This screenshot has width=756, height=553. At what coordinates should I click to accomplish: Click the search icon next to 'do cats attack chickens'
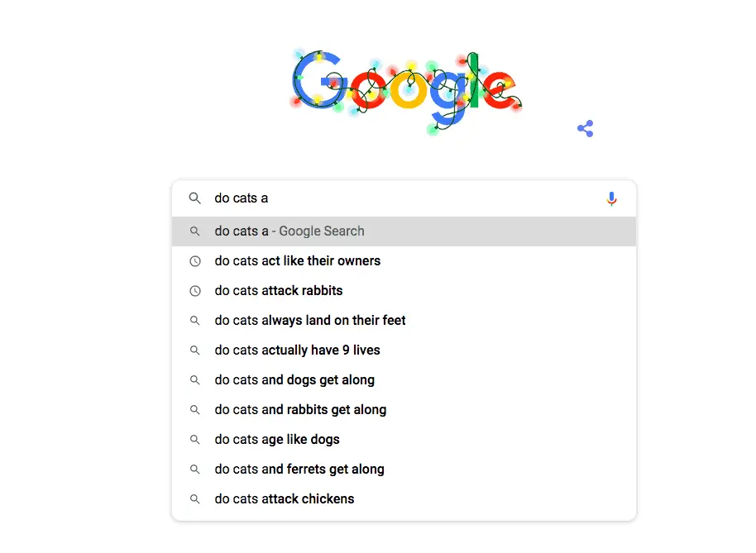coord(194,499)
